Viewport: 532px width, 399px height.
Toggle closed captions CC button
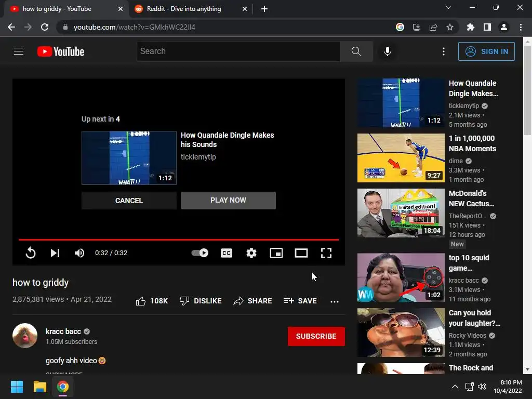[x=227, y=253]
